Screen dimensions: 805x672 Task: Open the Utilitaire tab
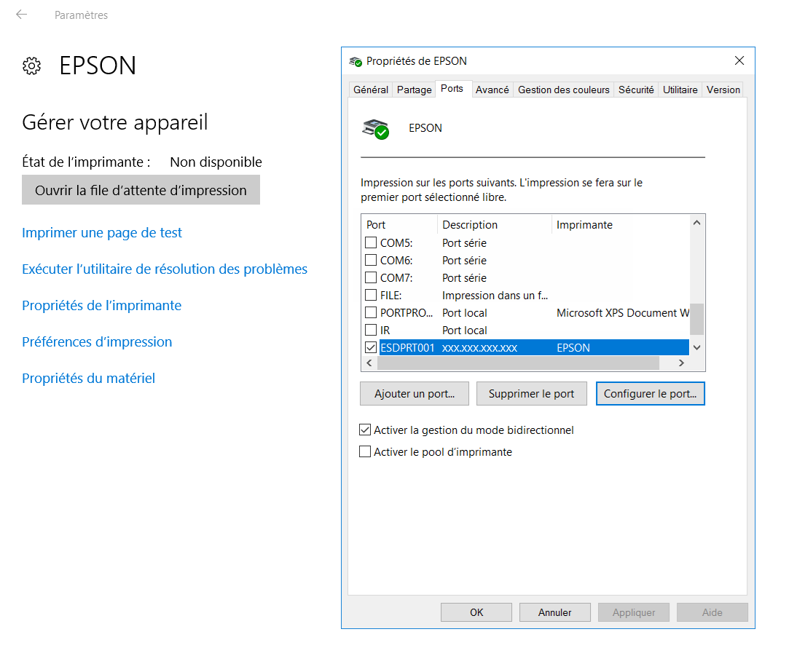pyautogui.click(x=680, y=90)
